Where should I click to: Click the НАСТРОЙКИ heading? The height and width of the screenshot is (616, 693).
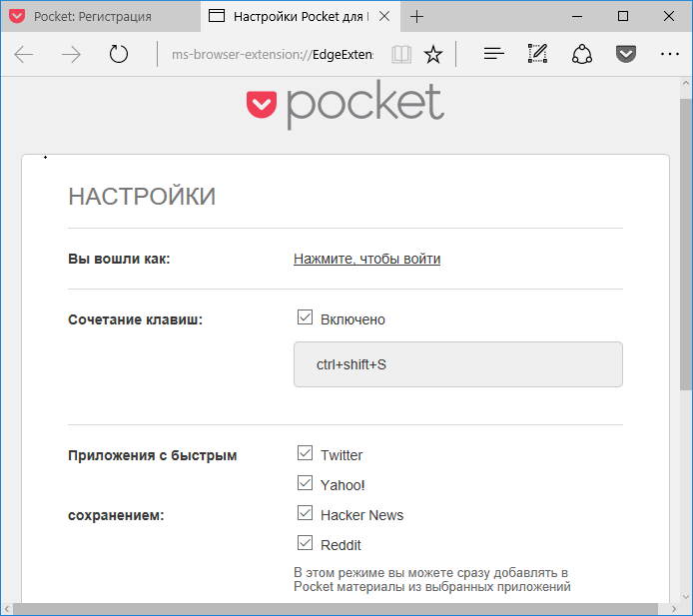[x=142, y=197]
